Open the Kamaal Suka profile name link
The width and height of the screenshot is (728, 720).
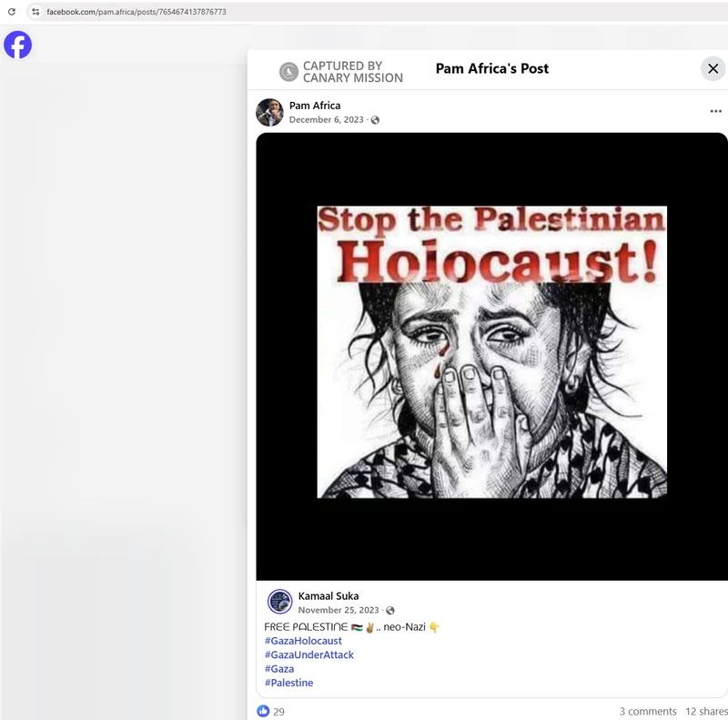click(x=329, y=596)
